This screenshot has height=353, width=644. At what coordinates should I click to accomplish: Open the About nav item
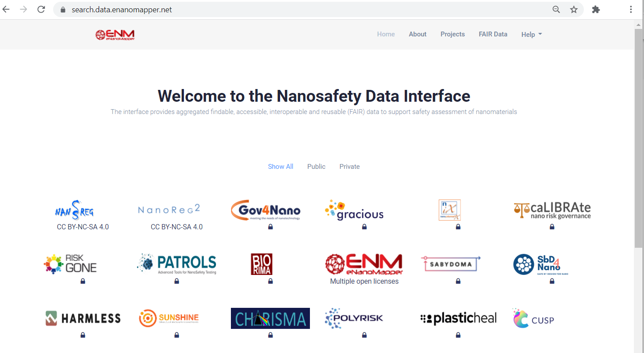click(x=417, y=34)
